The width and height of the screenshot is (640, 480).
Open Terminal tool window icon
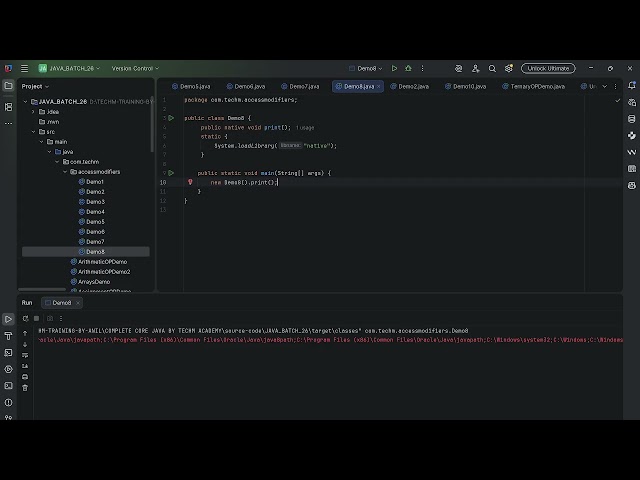click(8, 386)
